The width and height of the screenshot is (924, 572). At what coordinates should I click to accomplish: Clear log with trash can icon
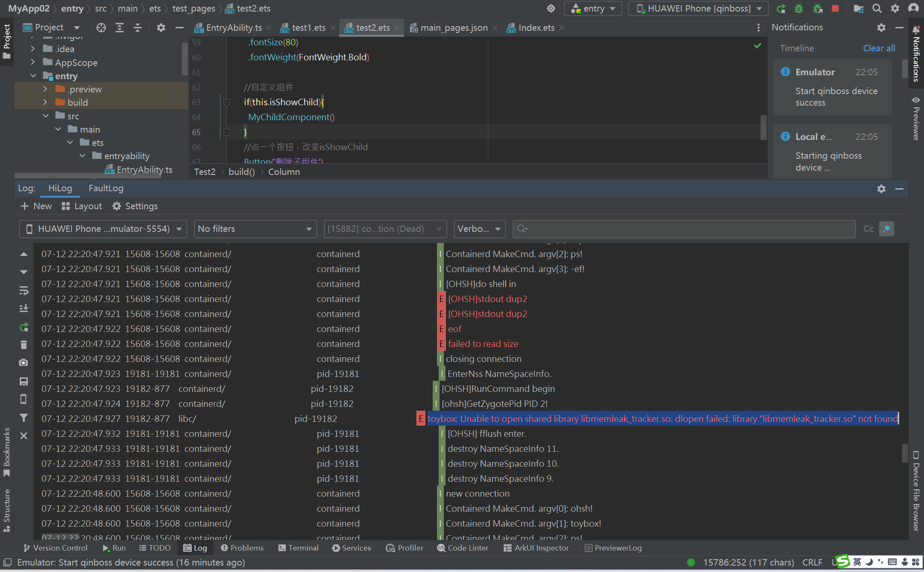click(x=24, y=344)
